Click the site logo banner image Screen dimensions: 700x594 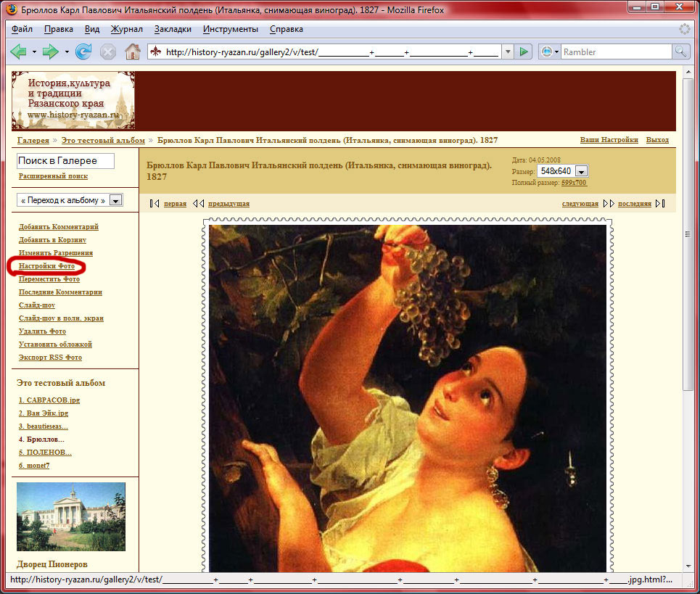coord(73,100)
